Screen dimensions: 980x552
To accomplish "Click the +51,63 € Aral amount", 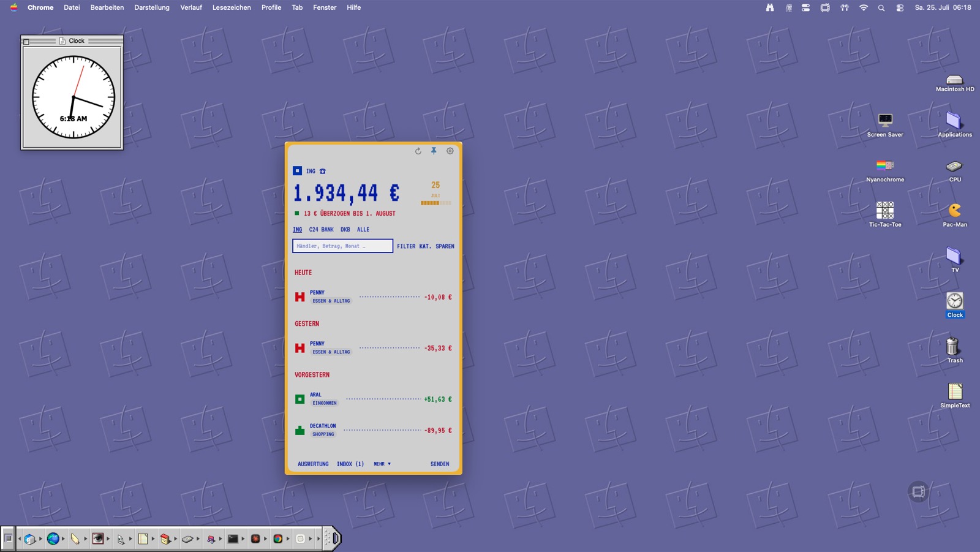I will pos(438,399).
